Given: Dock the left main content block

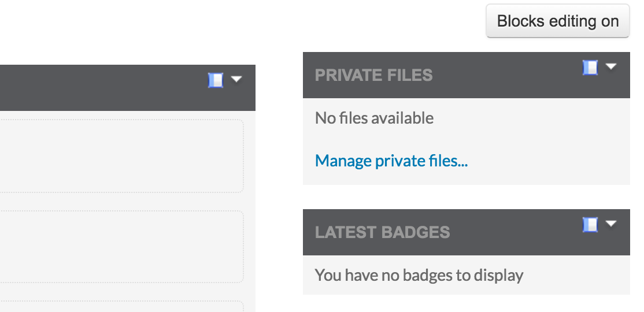Looking at the screenshot, I should click(216, 80).
